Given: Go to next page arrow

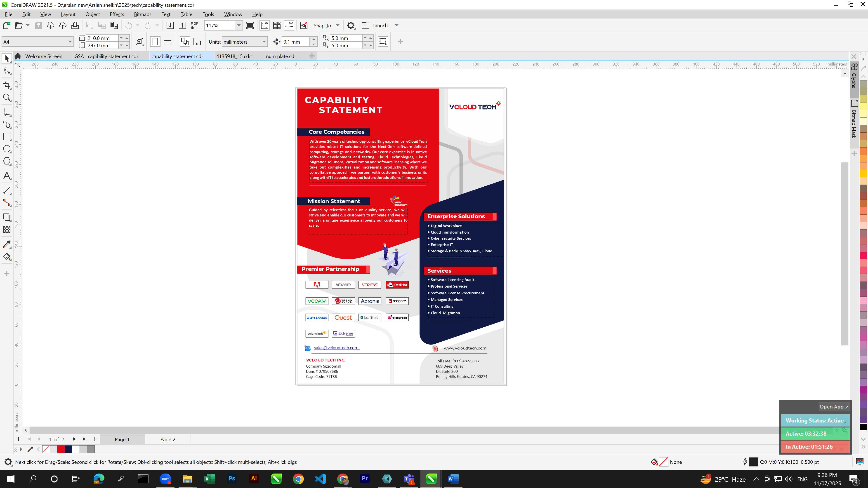Looking at the screenshot, I should (74, 439).
